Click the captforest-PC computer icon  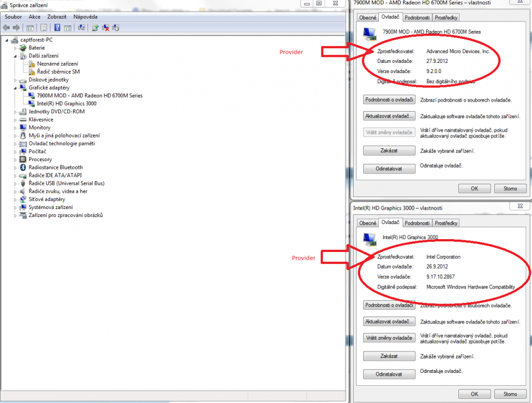[x=15, y=40]
